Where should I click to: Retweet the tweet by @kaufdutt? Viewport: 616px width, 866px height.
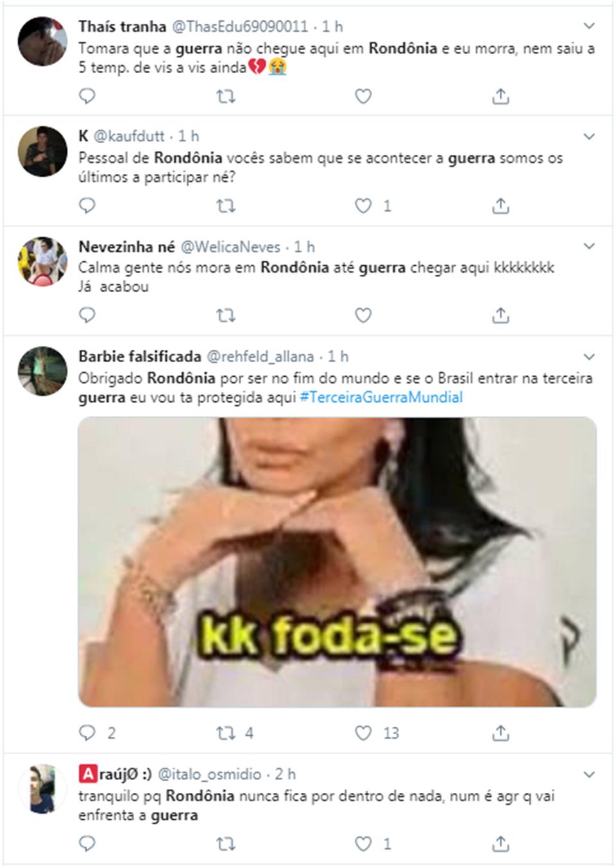coord(225,206)
